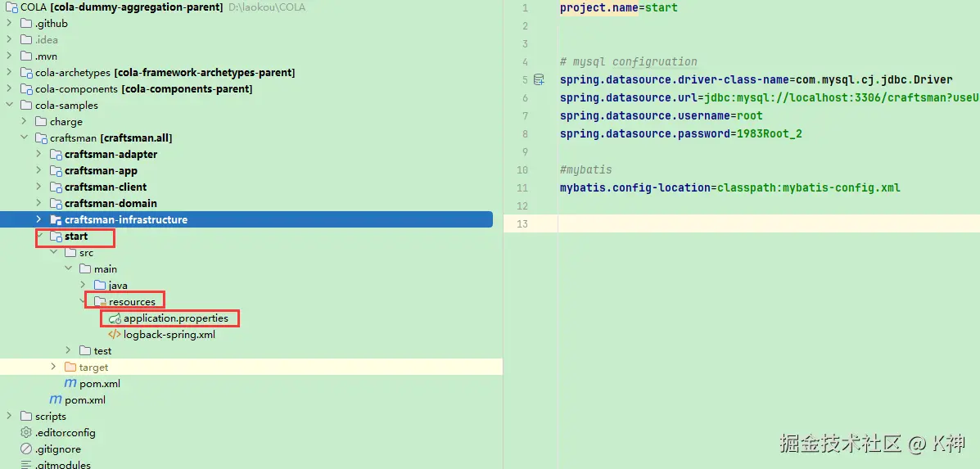Click the craftsman-adapter module icon
Viewport: 980px width, 469px height.
pyautogui.click(x=56, y=154)
